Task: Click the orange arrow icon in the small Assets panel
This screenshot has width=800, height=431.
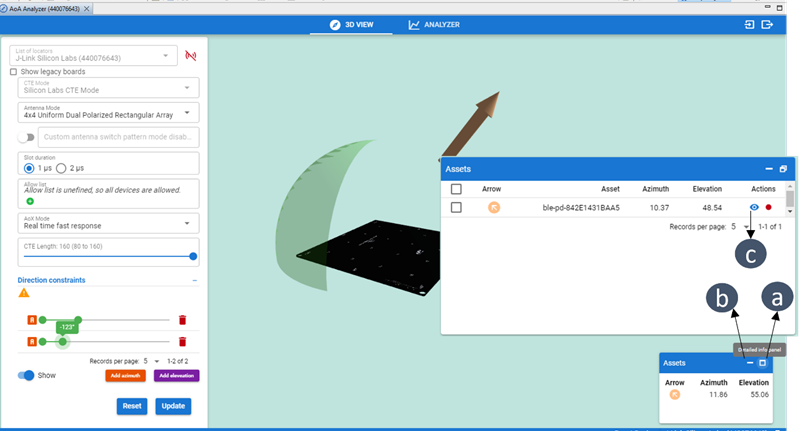Action: point(674,394)
